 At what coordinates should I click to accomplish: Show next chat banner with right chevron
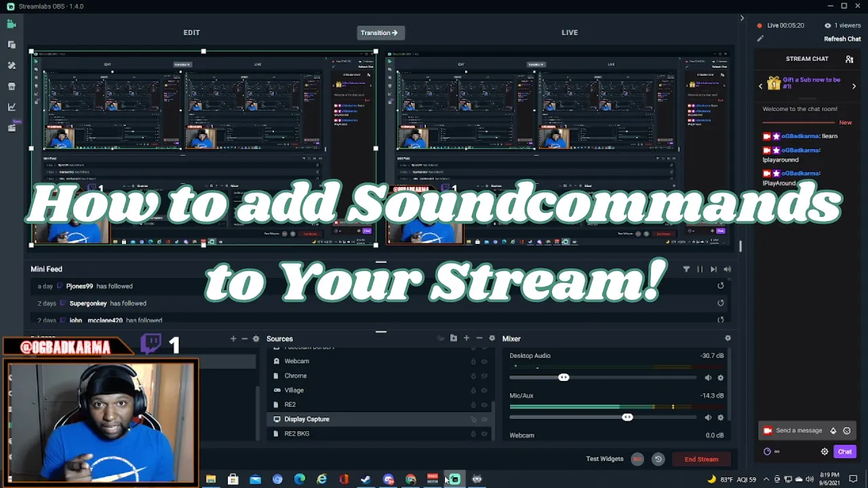point(854,86)
